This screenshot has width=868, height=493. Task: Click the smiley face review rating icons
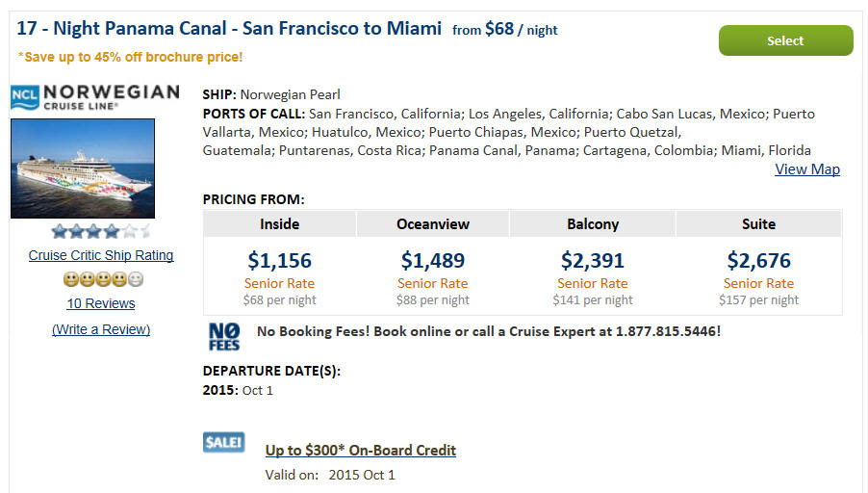click(x=103, y=279)
